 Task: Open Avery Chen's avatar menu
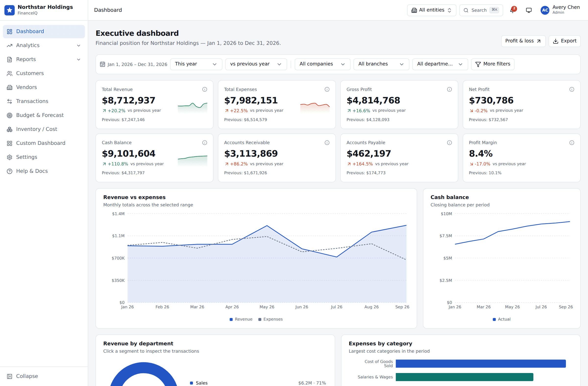(545, 10)
